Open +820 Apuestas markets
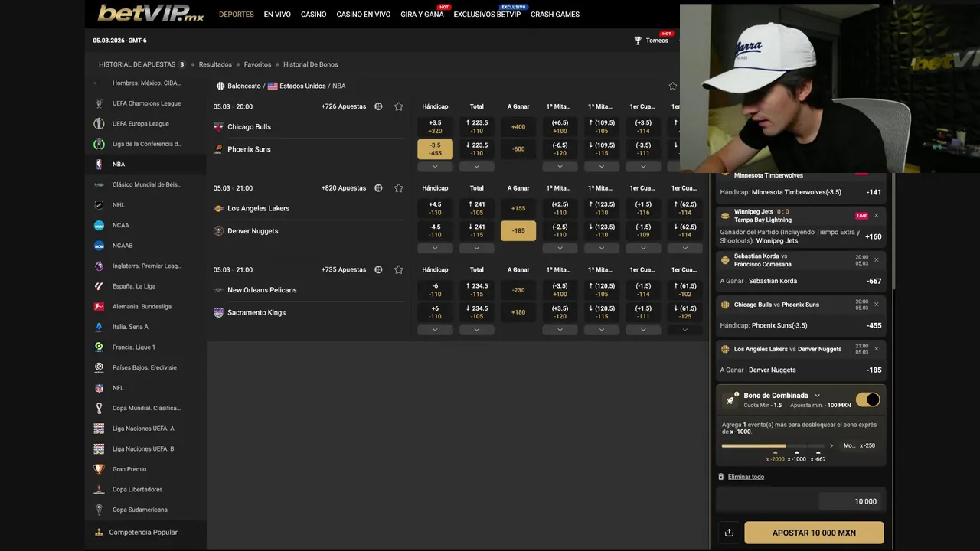 tap(344, 188)
